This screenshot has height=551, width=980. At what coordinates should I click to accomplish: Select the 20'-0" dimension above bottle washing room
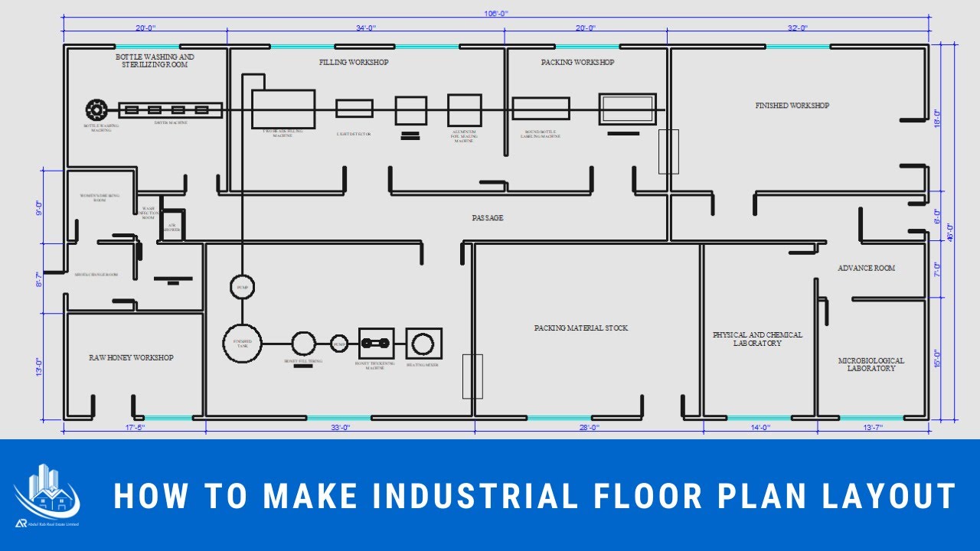point(145,28)
